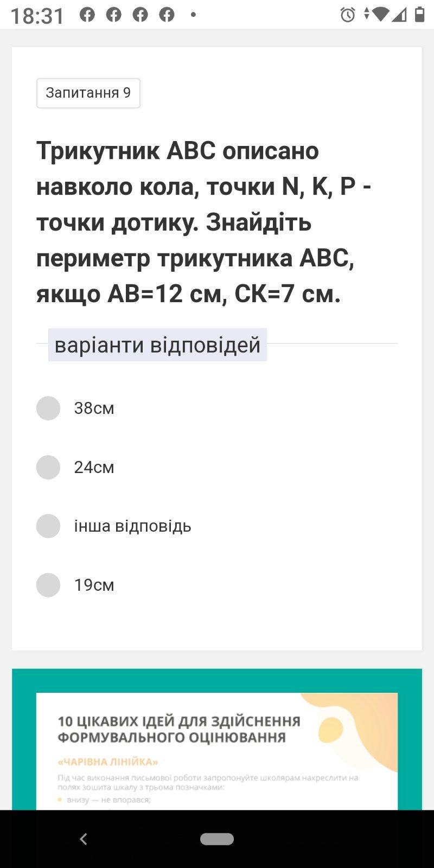
Task: Select 'інша відповідь' radio option
Action: (48, 526)
